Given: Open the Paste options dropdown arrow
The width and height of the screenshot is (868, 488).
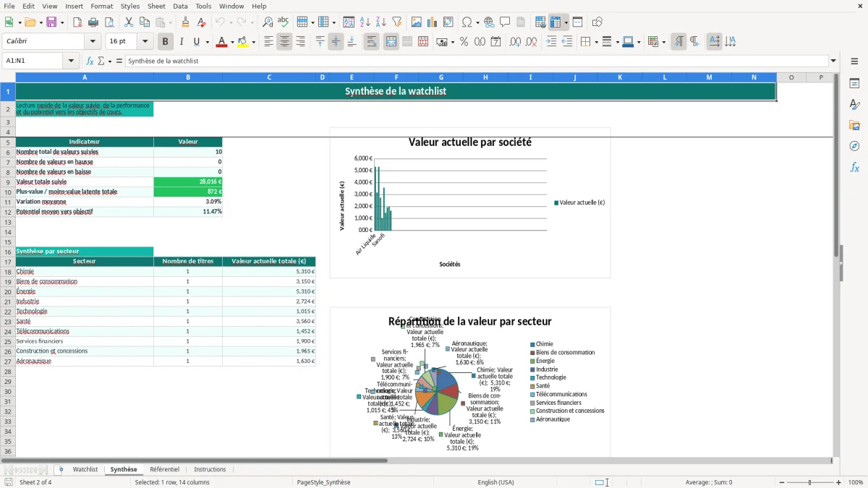Looking at the screenshot, I should pyautogui.click(x=171, y=22).
